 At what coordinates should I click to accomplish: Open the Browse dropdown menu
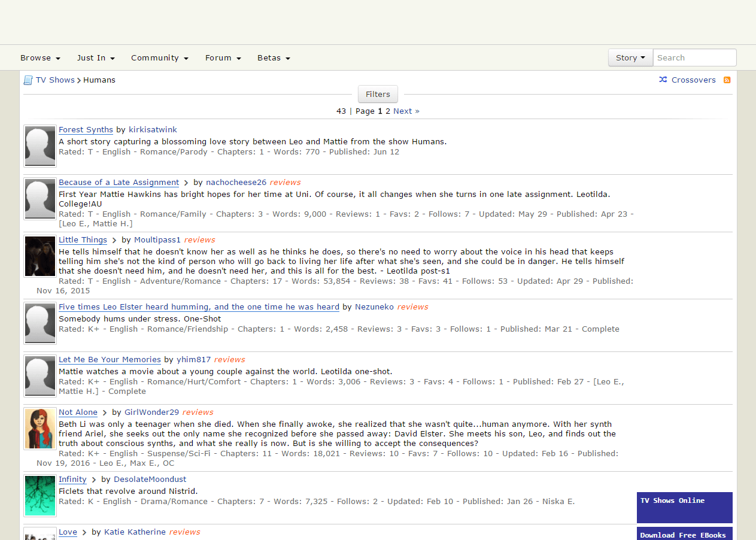point(40,58)
